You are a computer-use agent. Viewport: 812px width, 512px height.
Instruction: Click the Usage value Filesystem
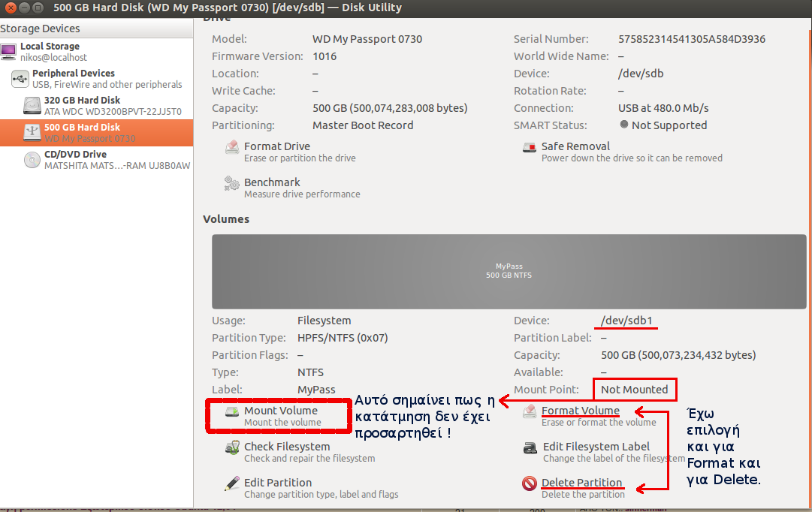click(x=324, y=321)
